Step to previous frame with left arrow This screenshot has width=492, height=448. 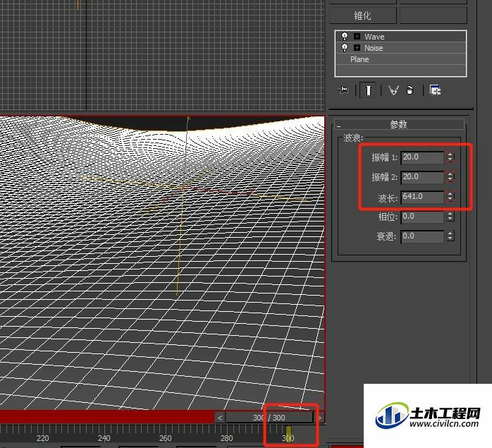pos(220,418)
